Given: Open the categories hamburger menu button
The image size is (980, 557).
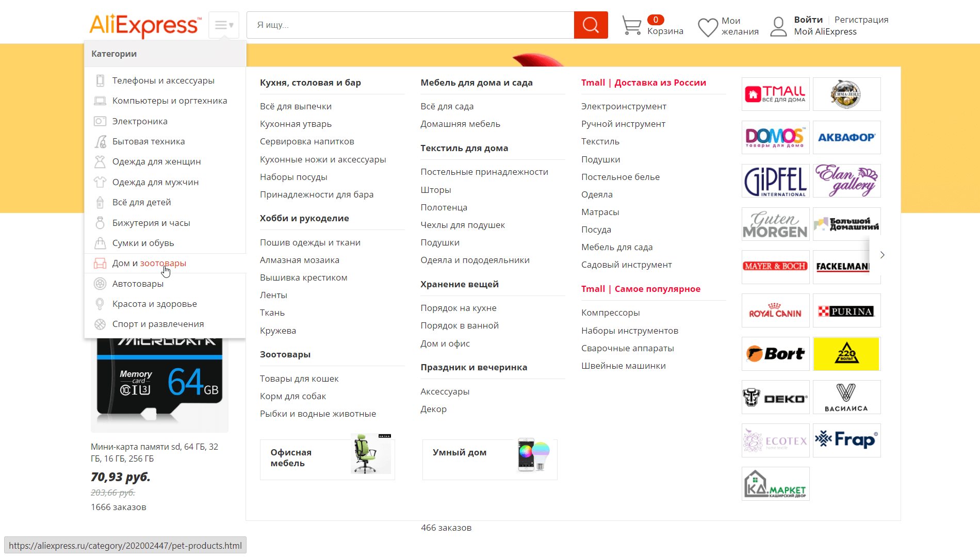Looking at the screenshot, I should [x=224, y=25].
